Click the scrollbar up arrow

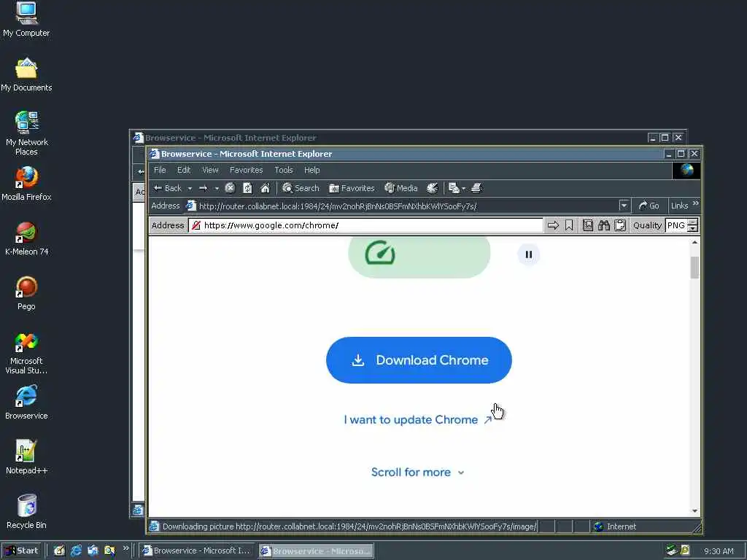tap(694, 242)
